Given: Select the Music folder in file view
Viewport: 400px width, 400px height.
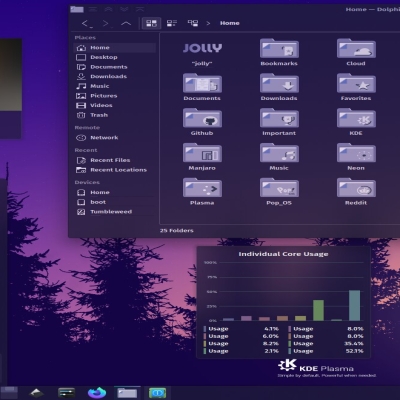Looking at the screenshot, I should (279, 153).
